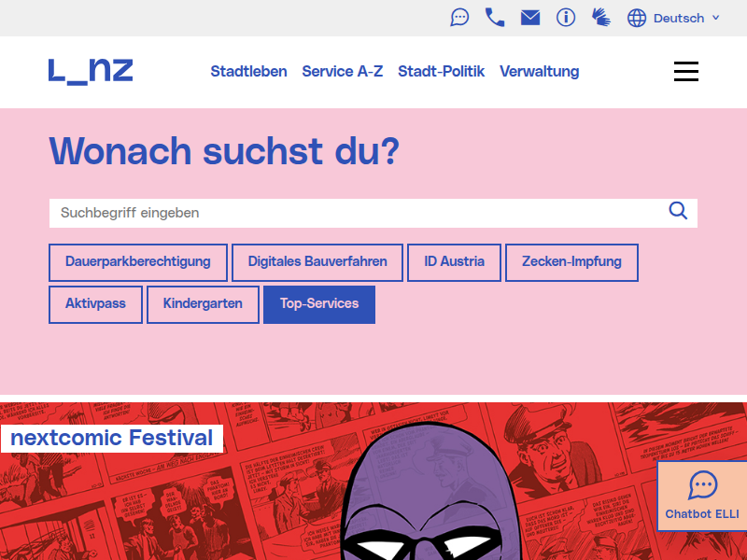Image resolution: width=747 pixels, height=560 pixels.
Task: Expand the Deutsch language dropdown
Action: tap(686, 18)
